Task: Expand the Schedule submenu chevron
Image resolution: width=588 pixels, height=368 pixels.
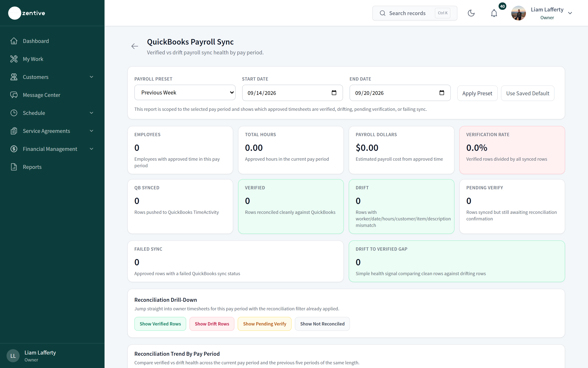Action: [92, 113]
